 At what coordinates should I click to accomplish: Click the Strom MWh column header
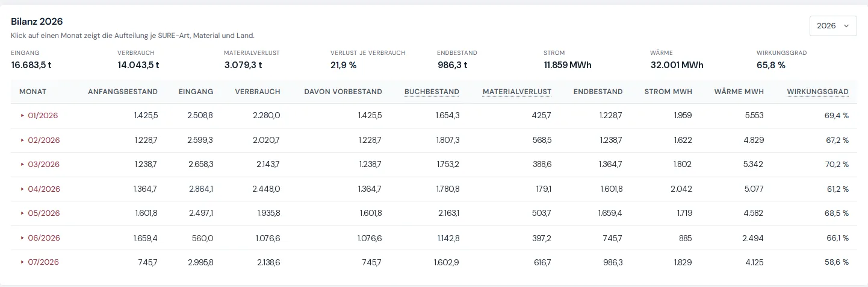[668, 92]
